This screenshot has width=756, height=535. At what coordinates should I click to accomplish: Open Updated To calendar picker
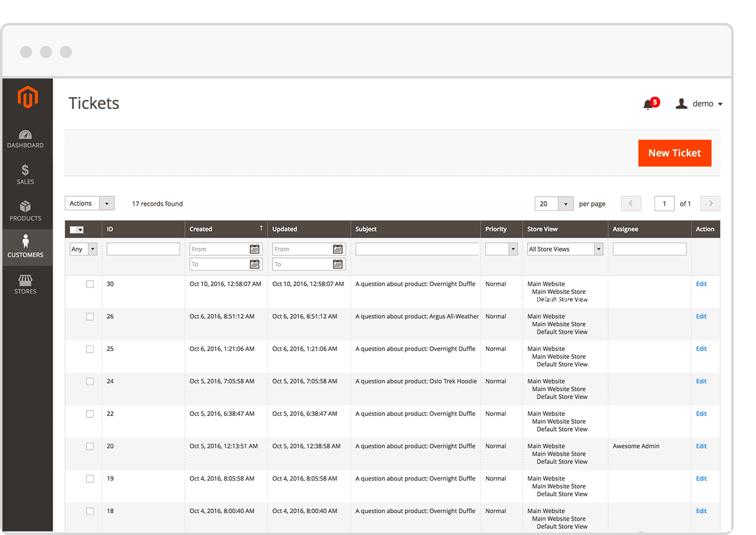(x=338, y=264)
